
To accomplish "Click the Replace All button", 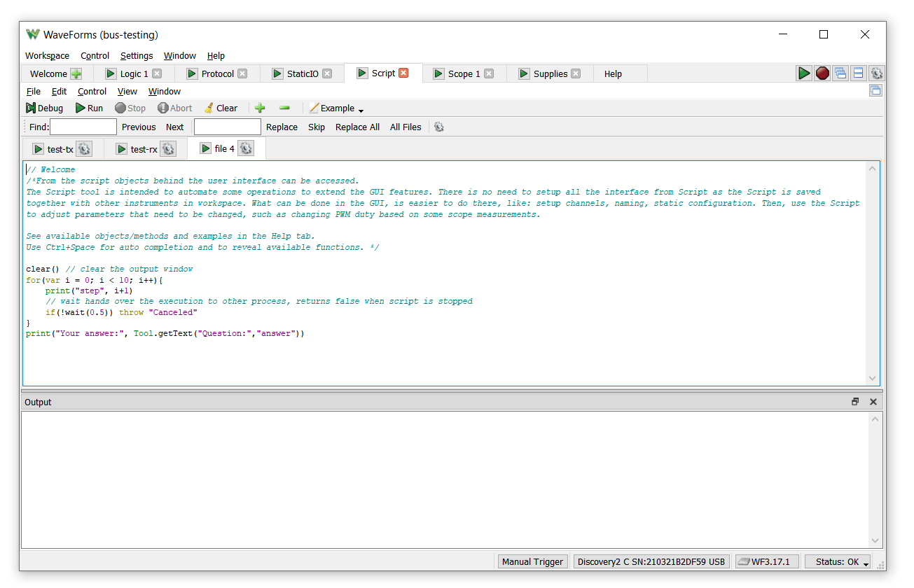I will [x=357, y=127].
